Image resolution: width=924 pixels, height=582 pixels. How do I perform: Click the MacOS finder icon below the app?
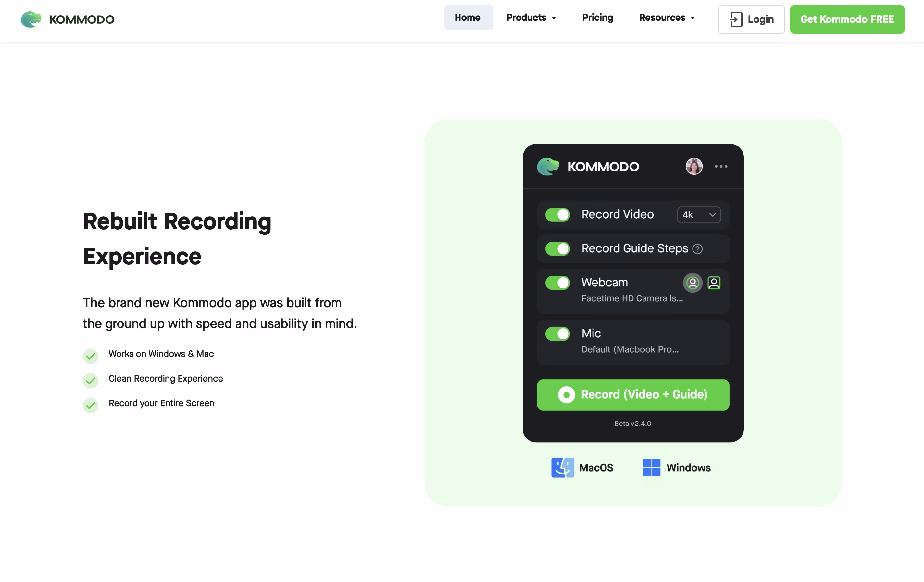(x=563, y=468)
